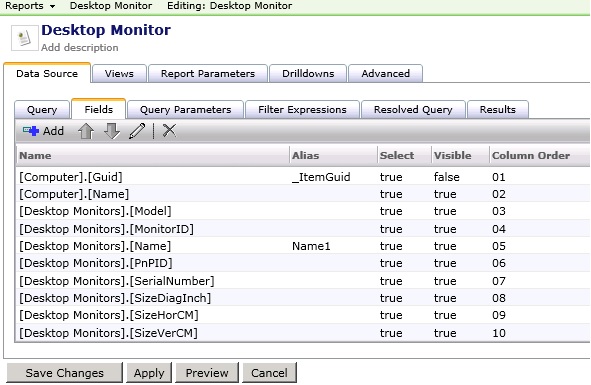Screen dimensions: 591x385
Task: Click the Desktop Monitor report document icon
Action: point(24,38)
